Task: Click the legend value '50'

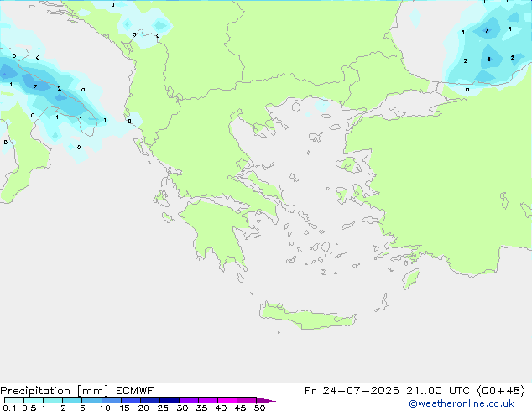Action: pos(259,408)
